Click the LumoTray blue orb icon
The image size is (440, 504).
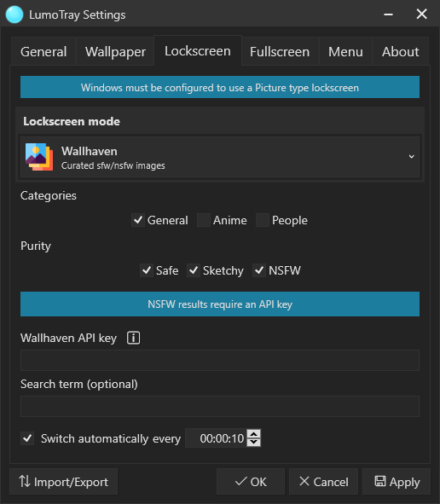(x=14, y=14)
